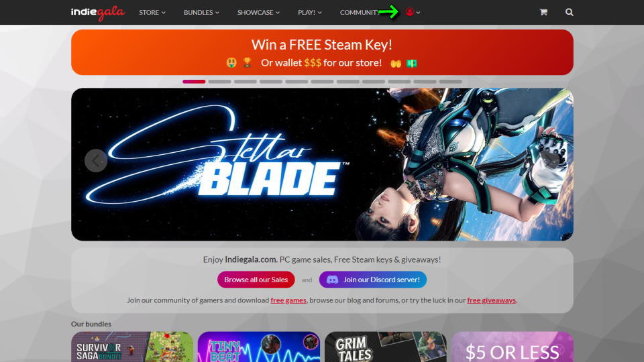Follow the free games link
The width and height of the screenshot is (644, 362).
288,300
